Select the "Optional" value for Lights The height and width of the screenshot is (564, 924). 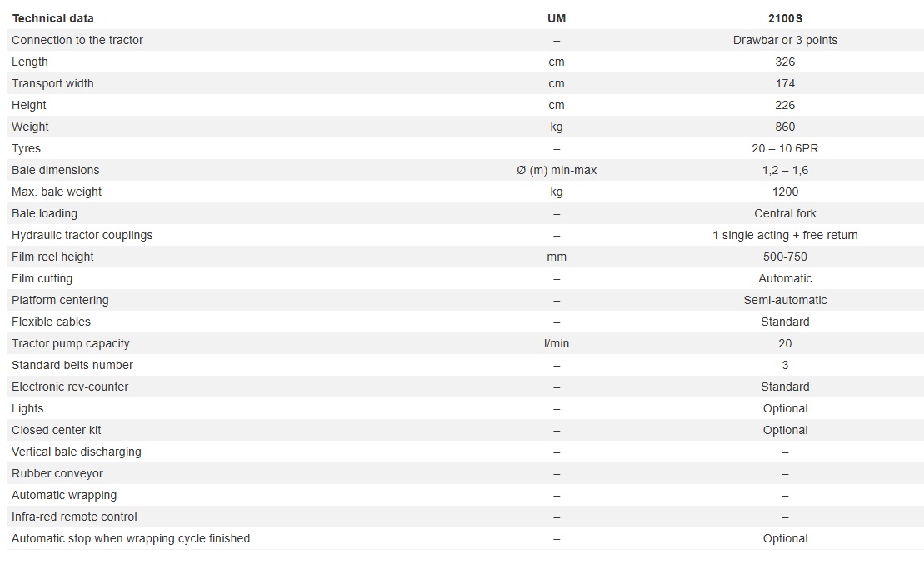point(785,408)
